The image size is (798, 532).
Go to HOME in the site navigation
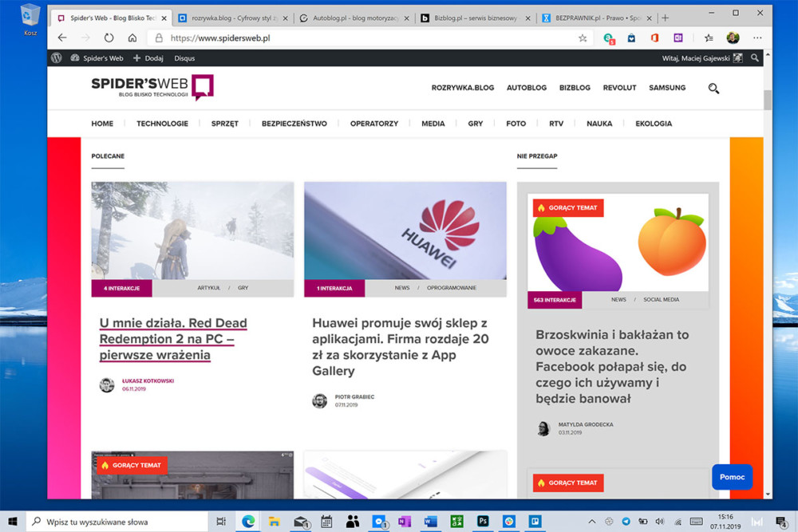tap(102, 124)
